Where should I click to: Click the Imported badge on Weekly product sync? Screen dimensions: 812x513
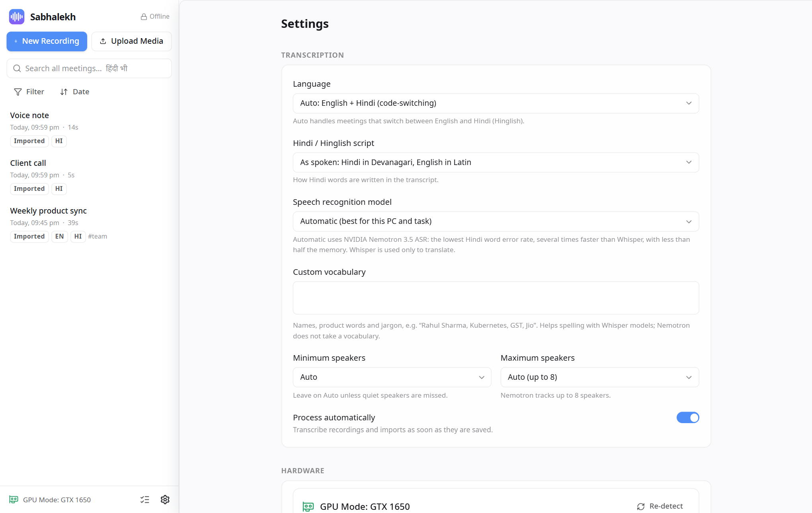pyautogui.click(x=29, y=237)
